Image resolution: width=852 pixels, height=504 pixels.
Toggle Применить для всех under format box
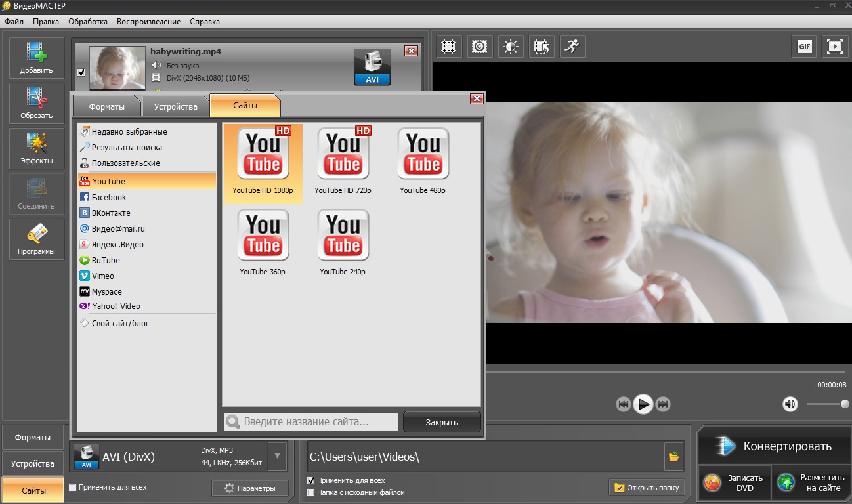click(72, 488)
